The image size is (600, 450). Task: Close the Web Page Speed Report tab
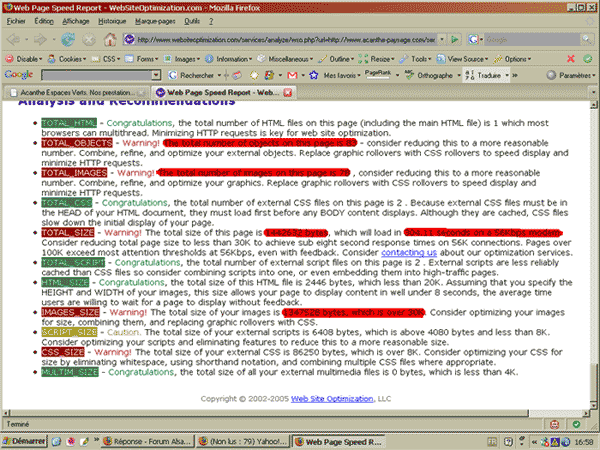point(288,92)
